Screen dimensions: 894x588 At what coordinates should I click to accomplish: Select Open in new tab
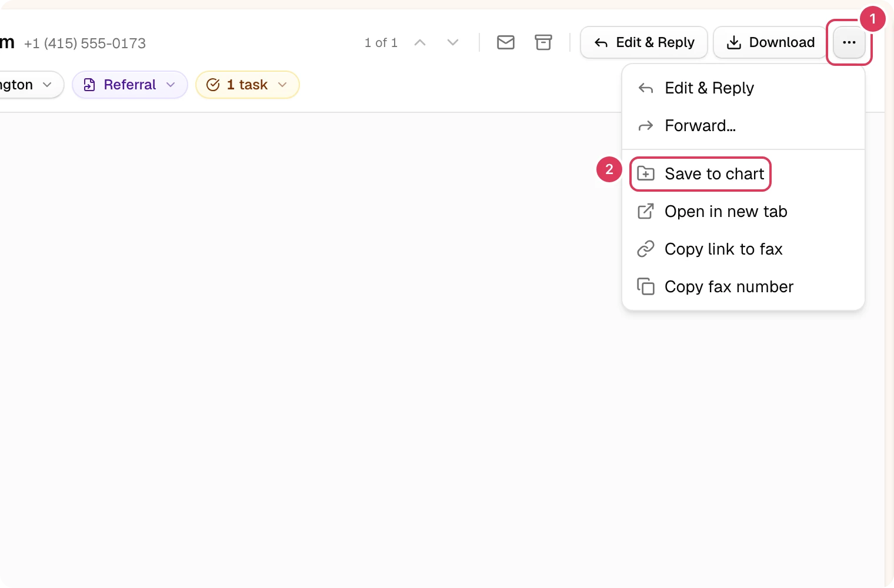743,212
